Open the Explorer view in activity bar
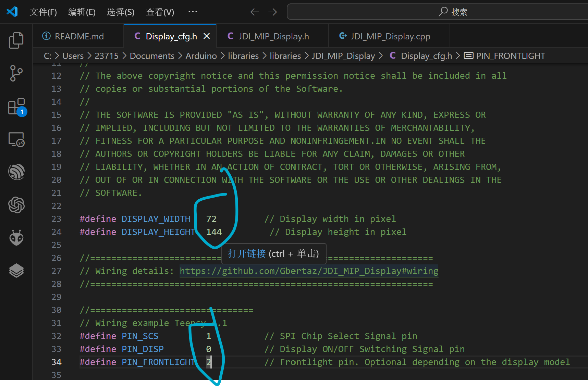588x387 pixels. [x=16, y=40]
